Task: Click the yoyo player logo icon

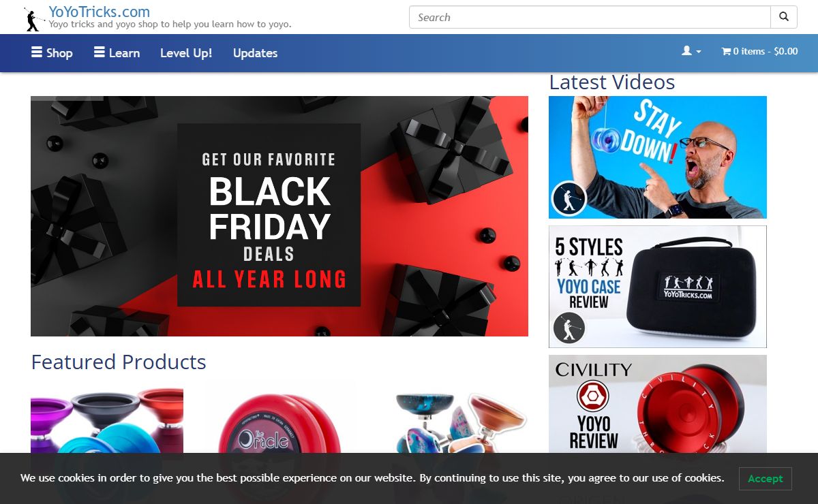Action: (x=33, y=19)
